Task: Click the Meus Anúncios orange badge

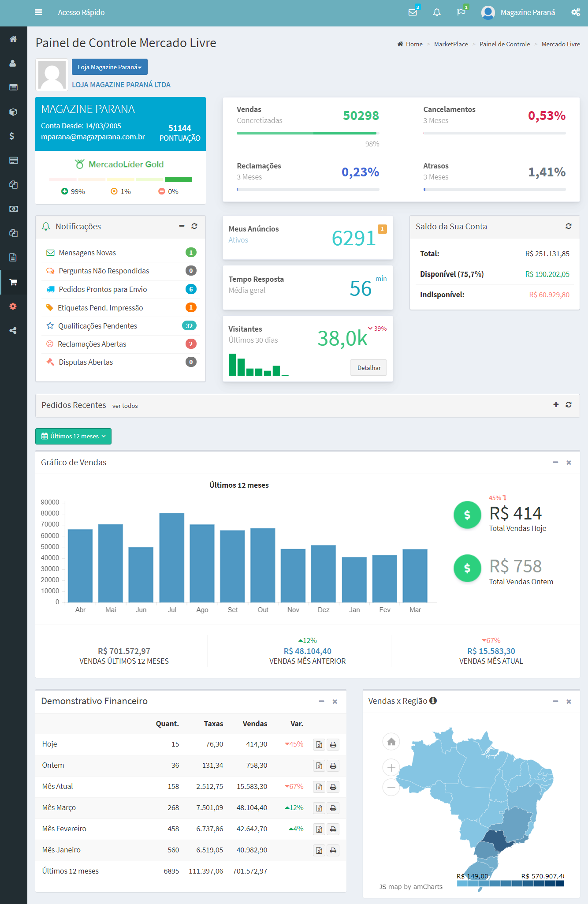Action: click(x=382, y=229)
